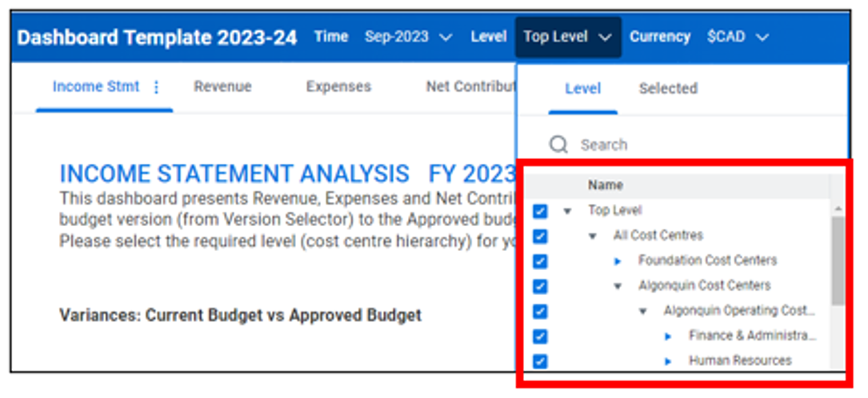Viewport: 868px width, 398px height.
Task: Open the Selected tab in level panel
Action: click(x=668, y=89)
